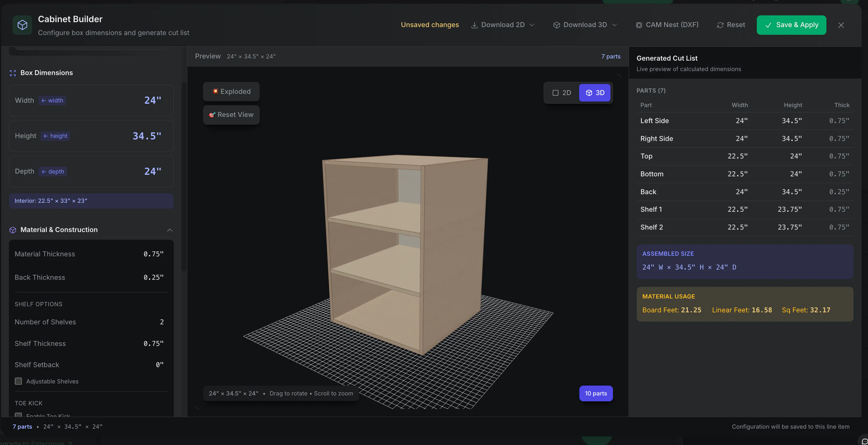Viewport: 868px width, 445px height.
Task: Switch the preview to 2D view
Action: point(562,93)
